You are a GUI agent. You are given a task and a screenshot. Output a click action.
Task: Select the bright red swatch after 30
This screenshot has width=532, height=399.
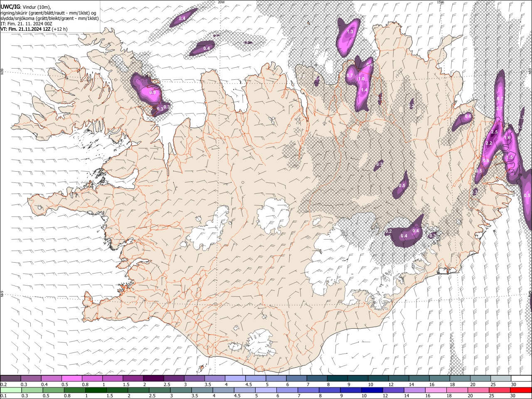pyautogui.click(x=521, y=390)
